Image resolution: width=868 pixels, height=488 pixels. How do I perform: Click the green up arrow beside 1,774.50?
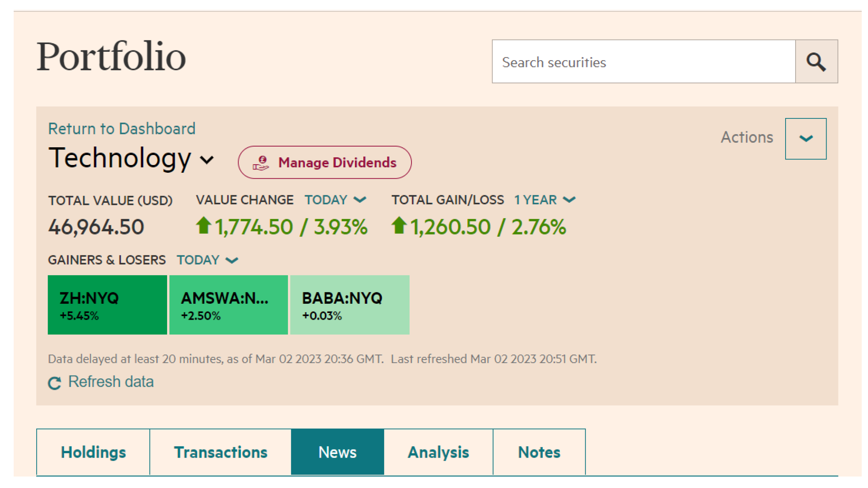[203, 226]
